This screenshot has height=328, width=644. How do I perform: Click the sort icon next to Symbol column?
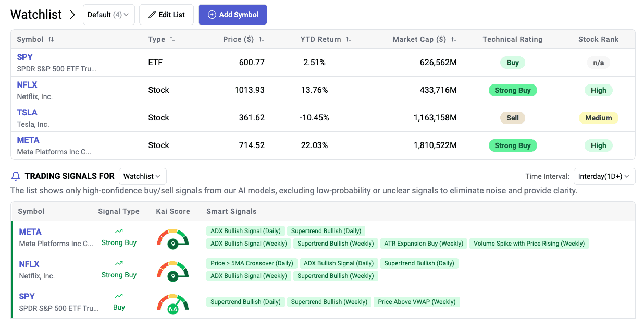pos(51,40)
